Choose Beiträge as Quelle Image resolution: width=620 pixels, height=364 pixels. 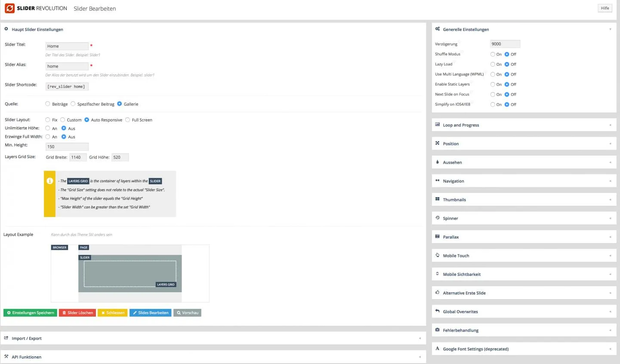(x=48, y=104)
